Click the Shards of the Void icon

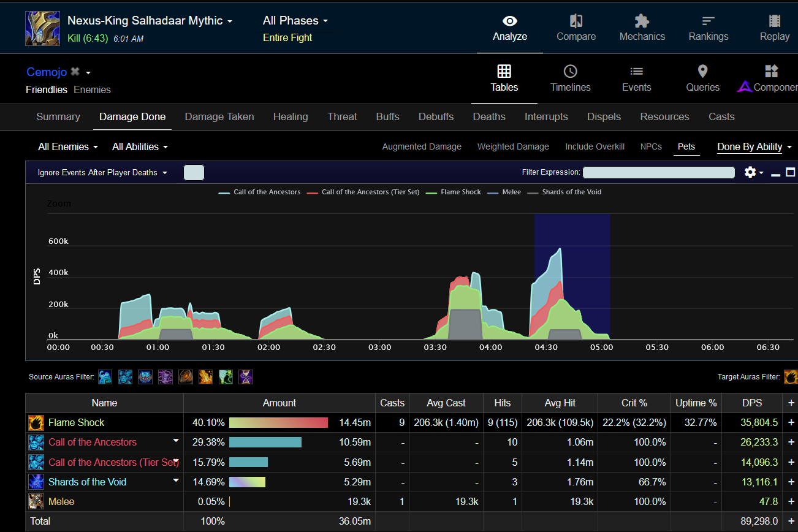point(36,482)
